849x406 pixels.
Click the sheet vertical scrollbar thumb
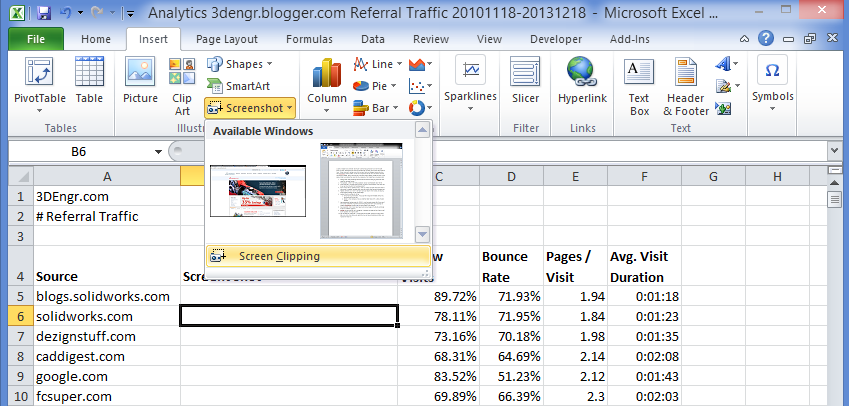pos(834,198)
